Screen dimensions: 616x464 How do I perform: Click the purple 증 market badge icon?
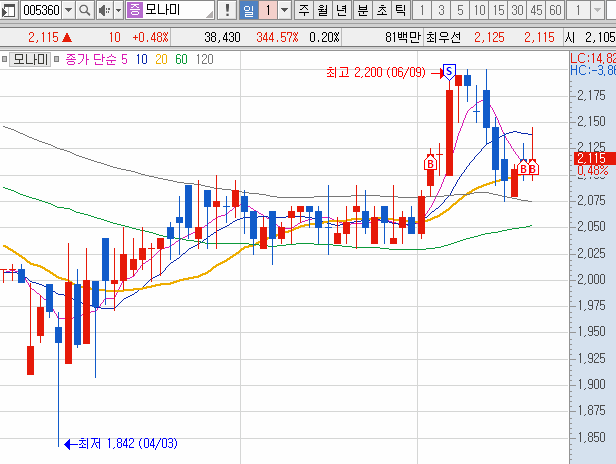pos(135,11)
